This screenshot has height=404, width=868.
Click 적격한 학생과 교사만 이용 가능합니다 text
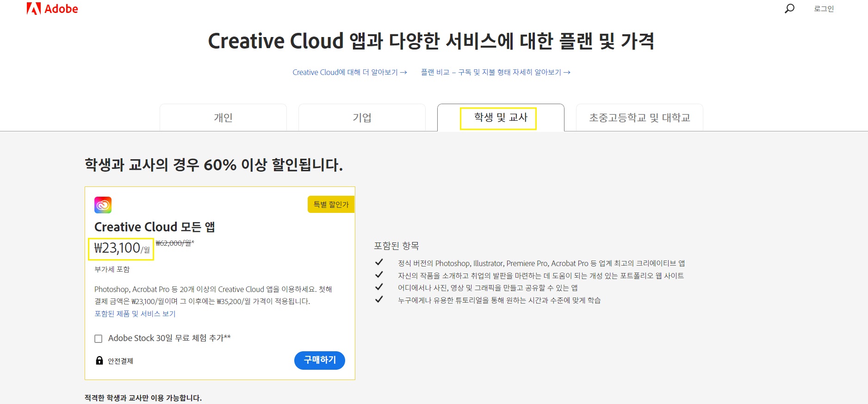point(143,398)
